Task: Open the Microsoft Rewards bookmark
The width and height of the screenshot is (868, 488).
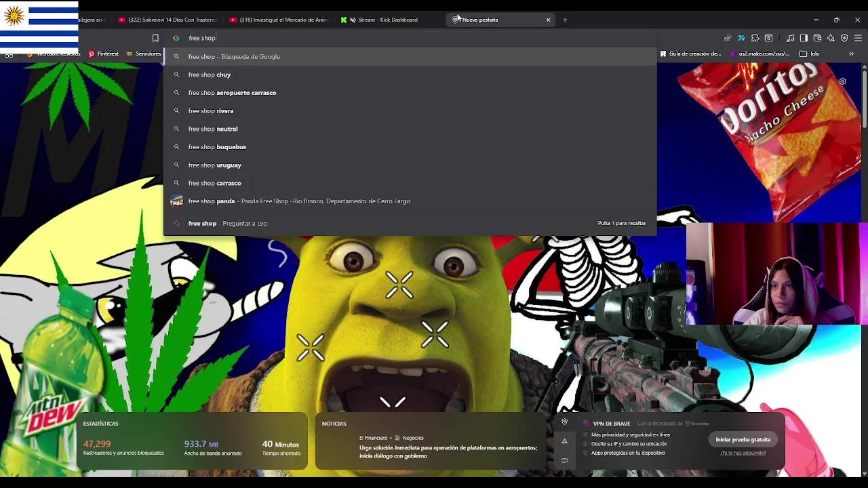Action: click(x=54, y=54)
